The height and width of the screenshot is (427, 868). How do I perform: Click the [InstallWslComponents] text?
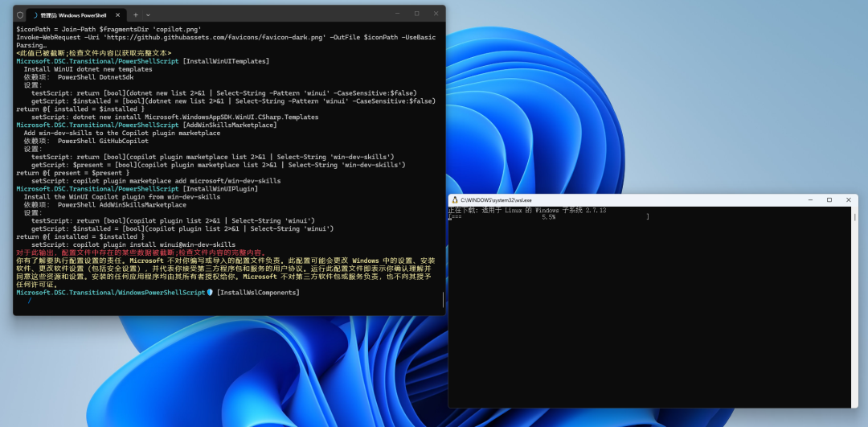[x=258, y=293]
